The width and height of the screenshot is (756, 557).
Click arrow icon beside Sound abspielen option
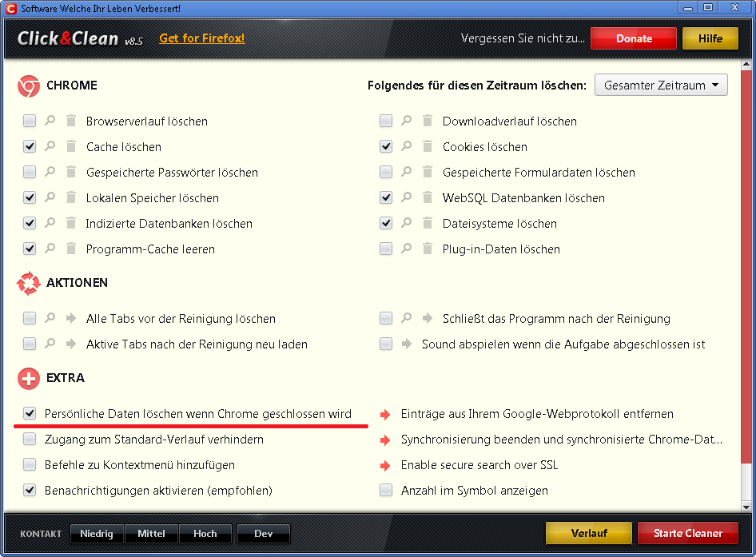(407, 344)
